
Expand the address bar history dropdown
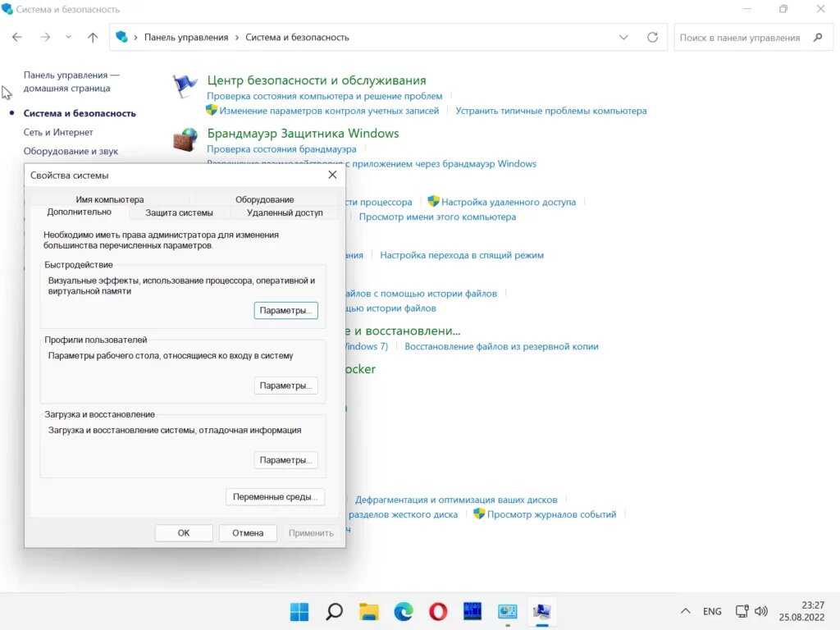[x=623, y=37]
